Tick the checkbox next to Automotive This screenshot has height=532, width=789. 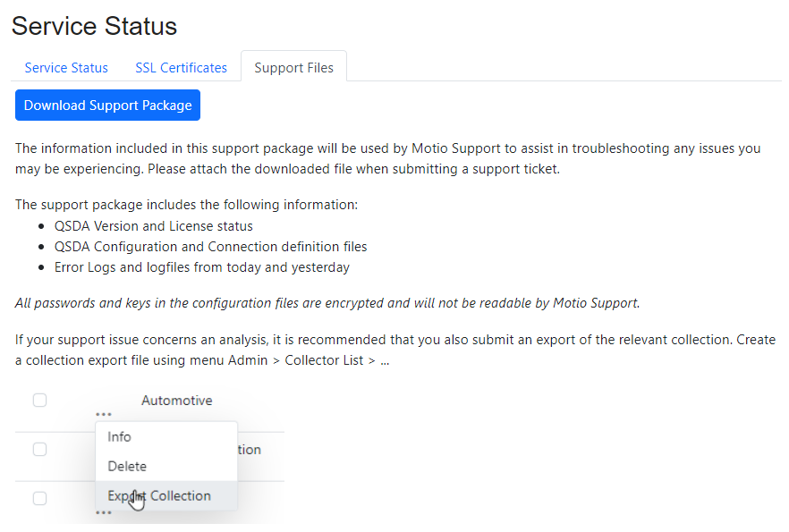pos(39,401)
